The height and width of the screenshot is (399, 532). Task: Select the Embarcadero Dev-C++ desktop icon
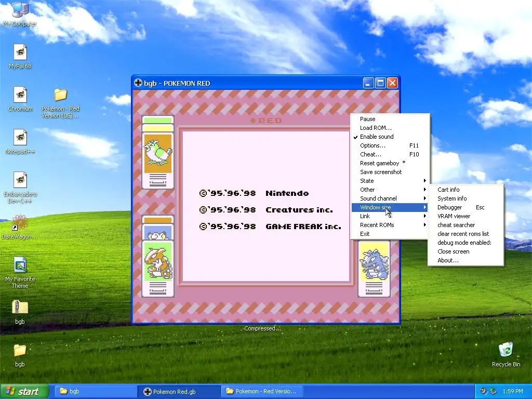20,187
